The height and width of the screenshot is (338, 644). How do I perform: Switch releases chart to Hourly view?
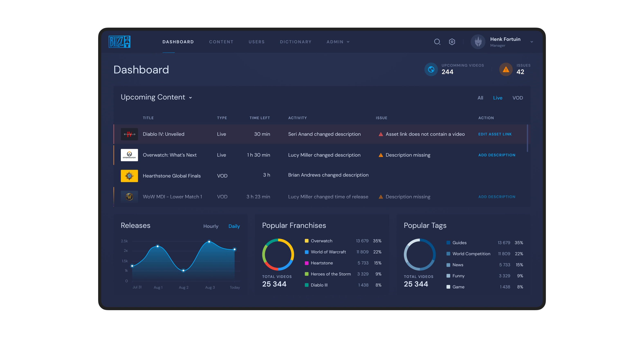point(211,226)
